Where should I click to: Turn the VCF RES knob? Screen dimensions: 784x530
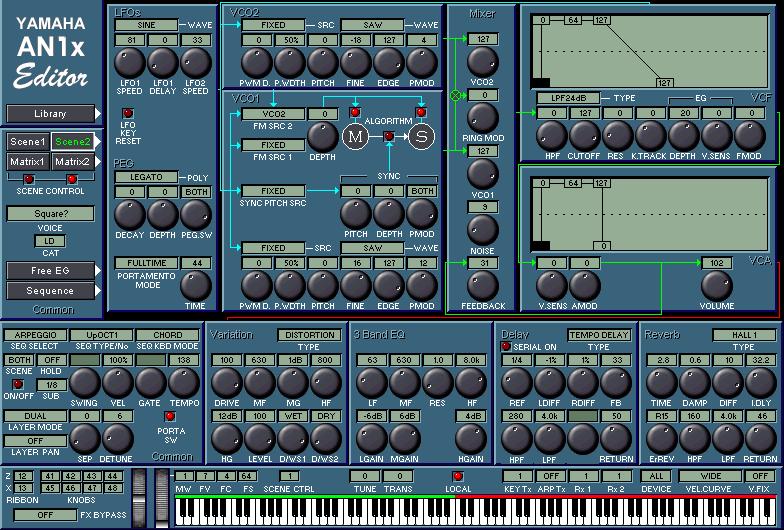618,136
